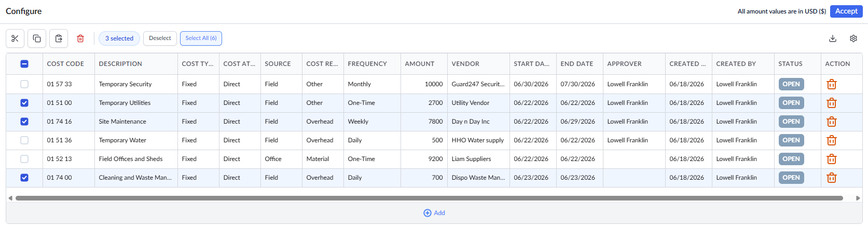Check the 01 57 33 row checkbox
Screen dimensions: 868x227
coord(24,84)
